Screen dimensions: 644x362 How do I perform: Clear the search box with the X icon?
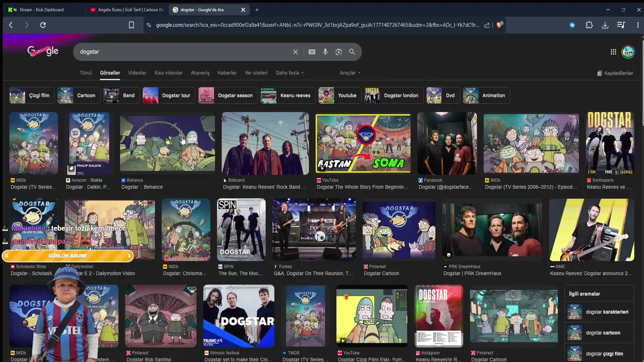point(295,52)
